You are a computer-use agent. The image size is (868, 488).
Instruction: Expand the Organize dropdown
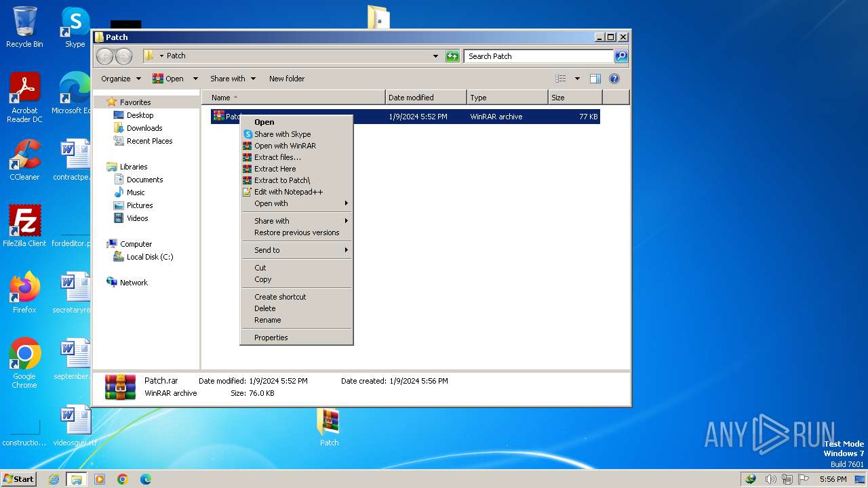pyautogui.click(x=121, y=79)
